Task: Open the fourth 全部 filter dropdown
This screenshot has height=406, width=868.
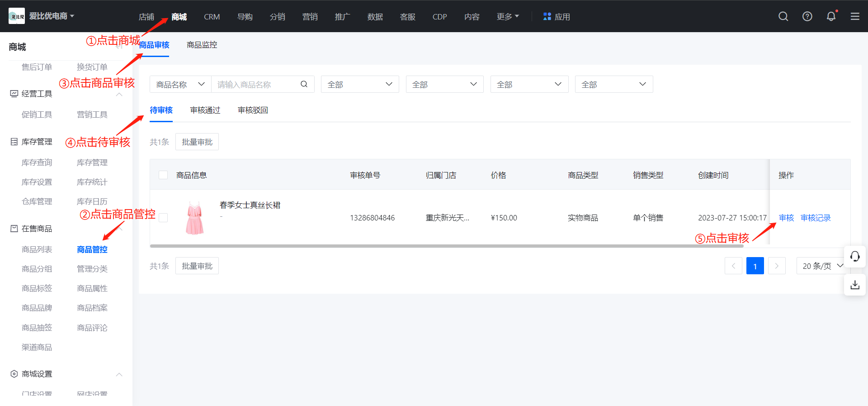Action: click(x=613, y=84)
